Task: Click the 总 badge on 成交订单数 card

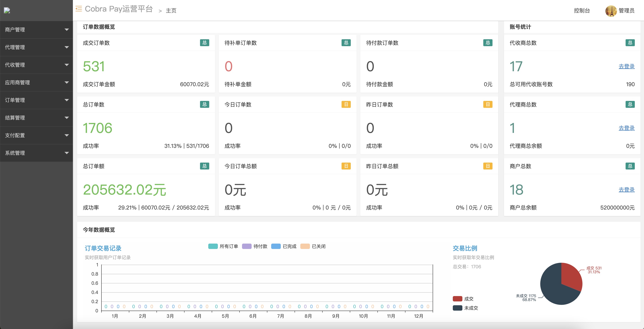Action: pos(204,43)
